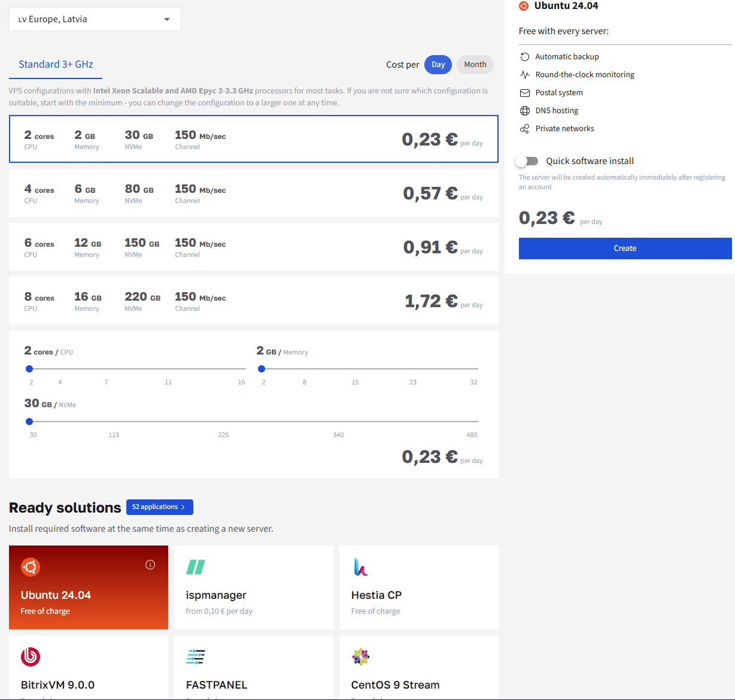735x700 pixels.
Task: Click the Ubuntu logo on the red card
Action: coord(31,566)
